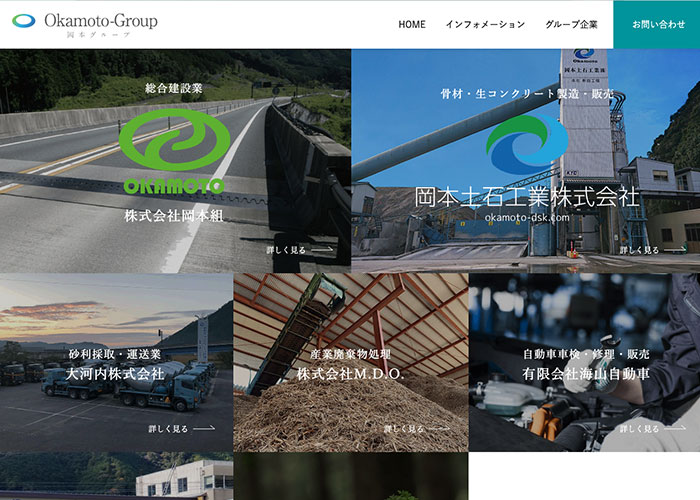Image resolution: width=700 pixels, height=500 pixels.
Task: Click 詳しく見る arrow on 株式会社M.D.O. panel
Action: (417, 429)
